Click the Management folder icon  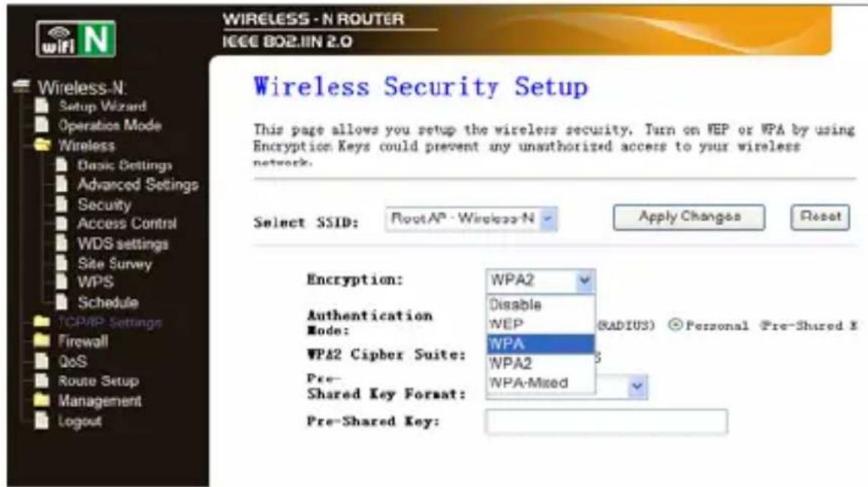[x=41, y=400]
